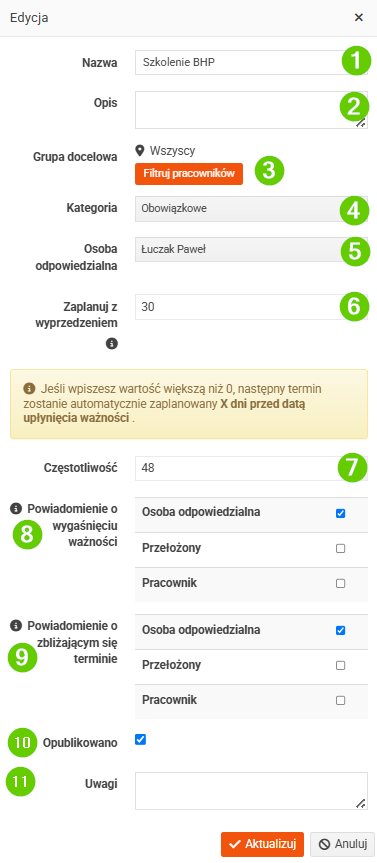This screenshot has width=377, height=863.
Task: Click the Uwagi text area
Action: pyautogui.click(x=252, y=791)
